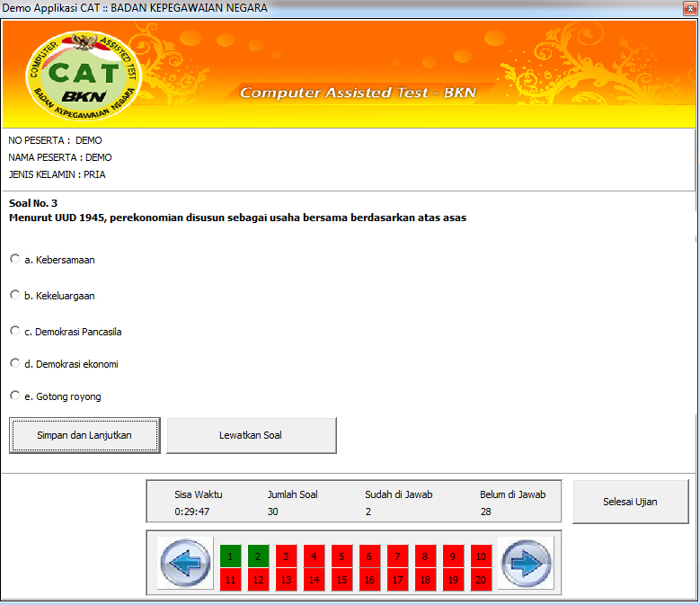
Task: Click the remaining time value 0:29:47
Action: [x=192, y=512]
